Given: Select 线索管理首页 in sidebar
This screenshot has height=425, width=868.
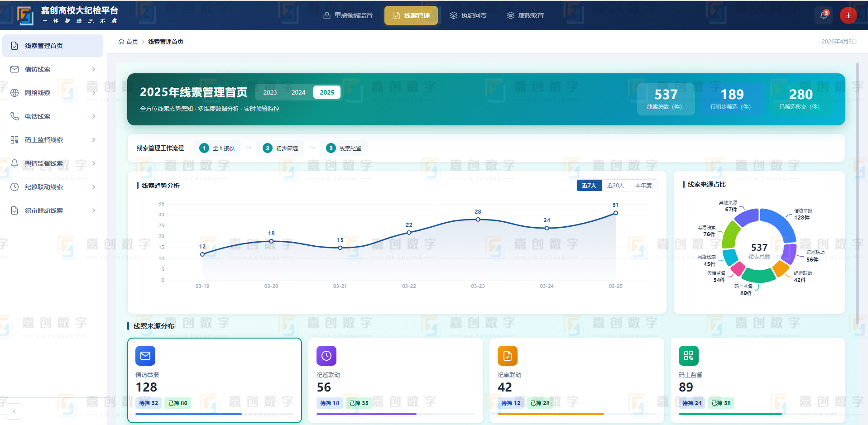Looking at the screenshot, I should coord(53,46).
